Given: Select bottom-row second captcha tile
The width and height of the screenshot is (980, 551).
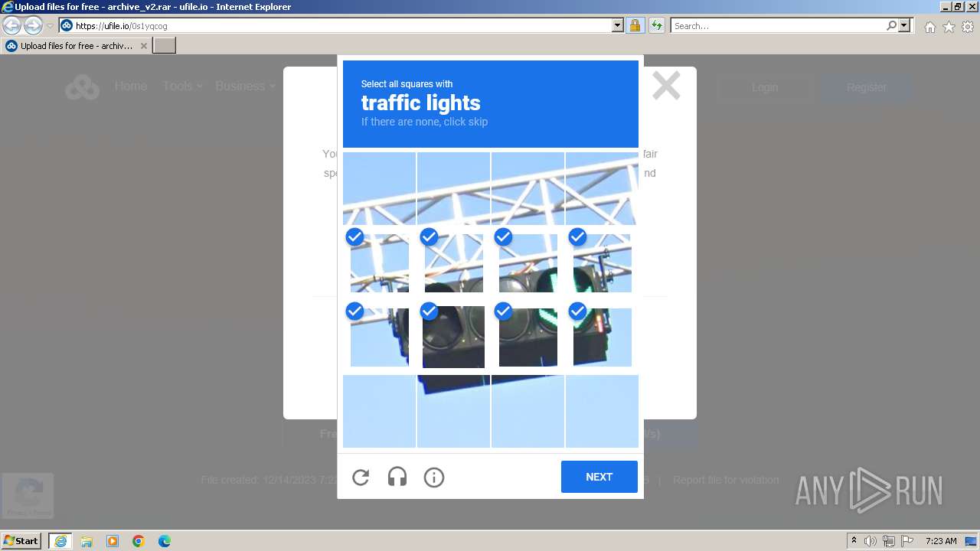Looking at the screenshot, I should tap(453, 411).
